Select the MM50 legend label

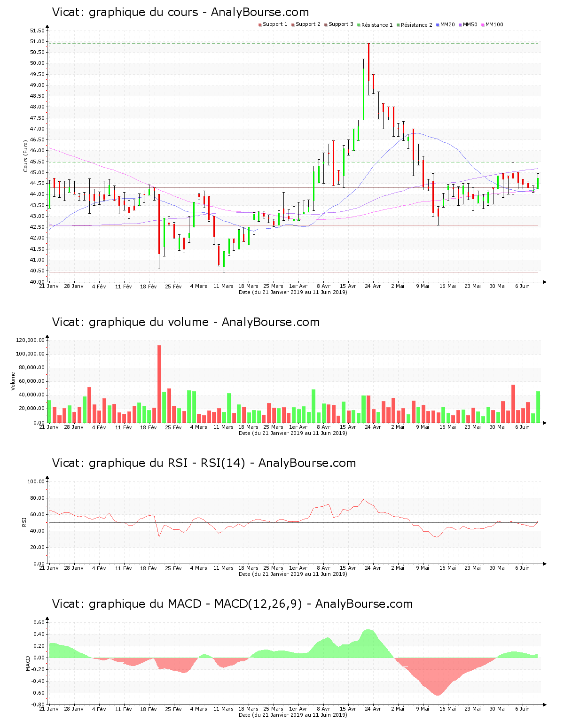[470, 24]
